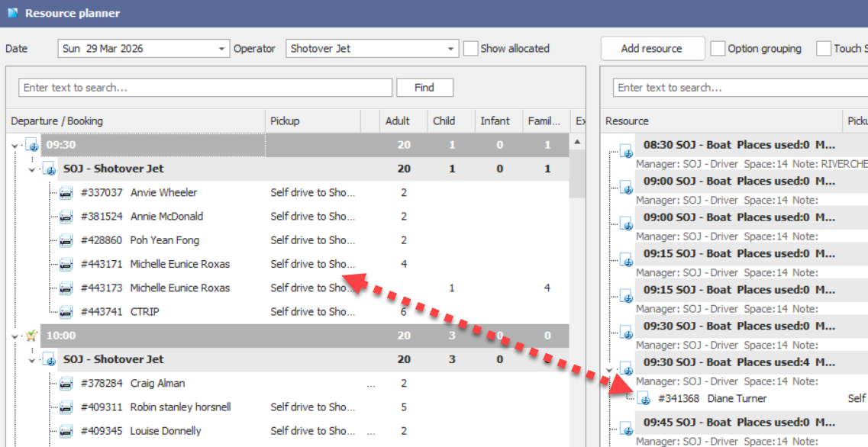This screenshot has height=447, width=868.
Task: Focus the bookings search text field
Action: 205,88
